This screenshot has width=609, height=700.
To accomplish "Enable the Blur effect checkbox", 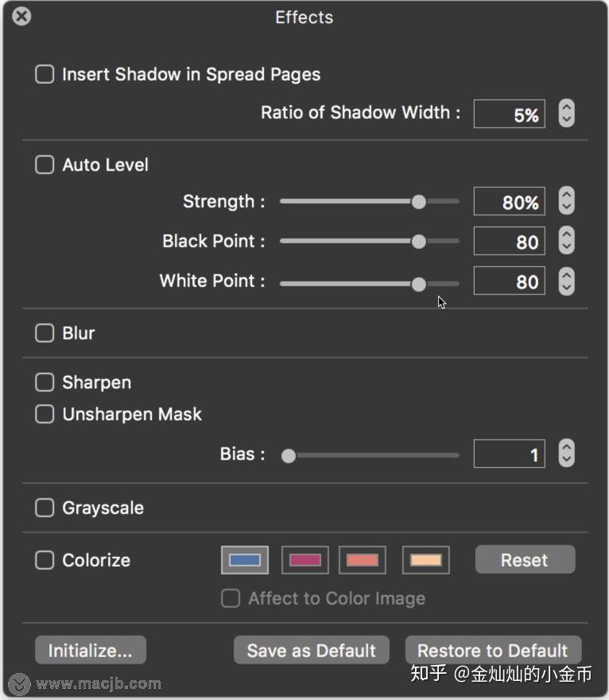I will (45, 333).
